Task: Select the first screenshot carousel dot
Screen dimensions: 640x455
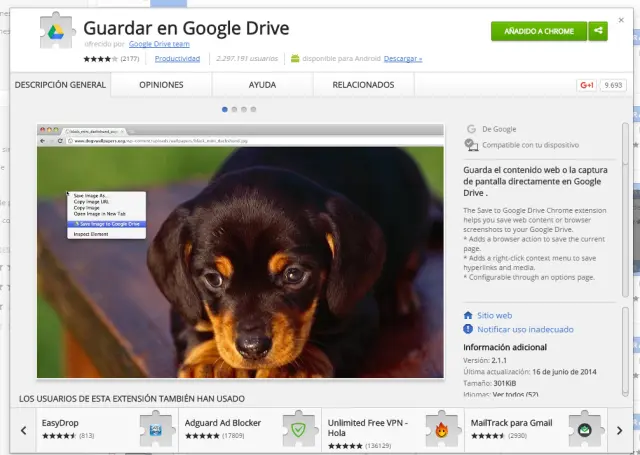Action: [223, 108]
